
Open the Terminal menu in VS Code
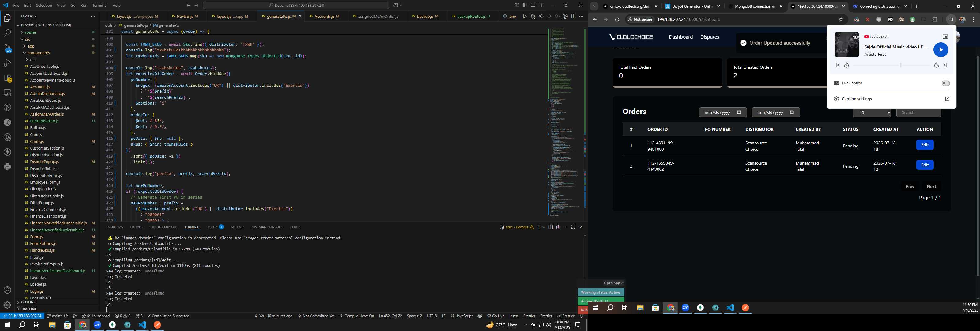100,5
